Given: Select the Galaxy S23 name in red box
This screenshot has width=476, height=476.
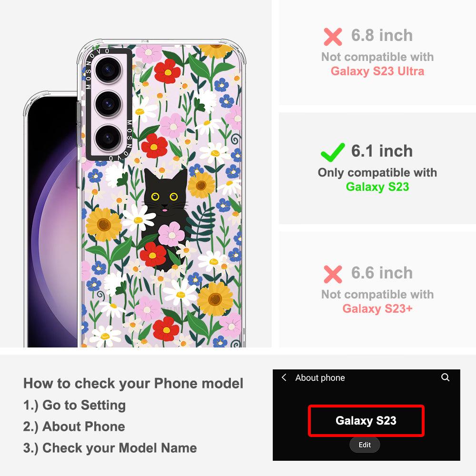Looking at the screenshot, I should [366, 421].
